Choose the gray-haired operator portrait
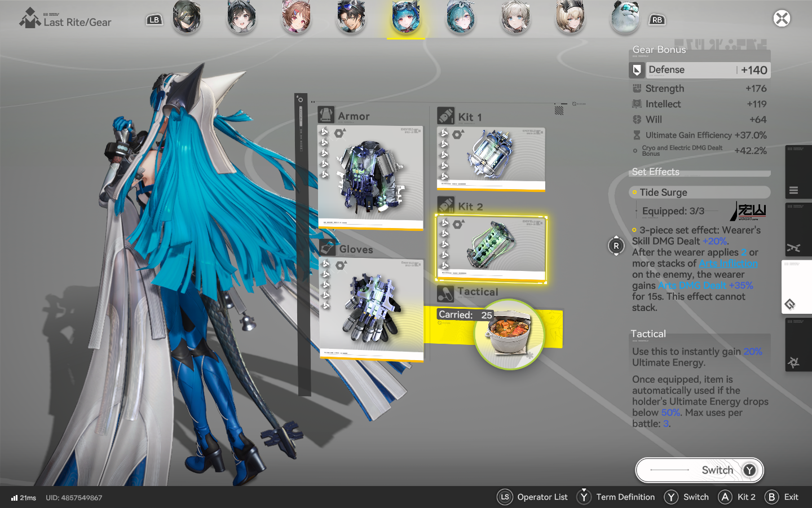 [515, 17]
